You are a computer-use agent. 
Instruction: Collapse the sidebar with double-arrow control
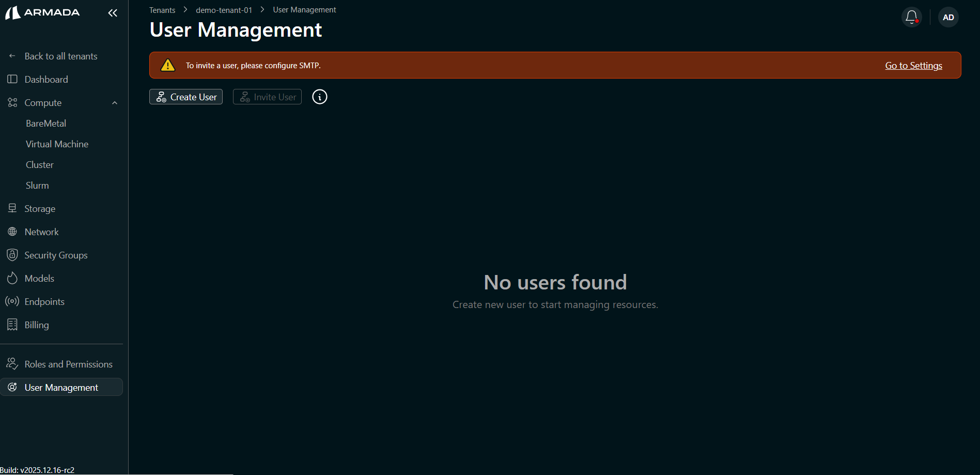click(113, 12)
